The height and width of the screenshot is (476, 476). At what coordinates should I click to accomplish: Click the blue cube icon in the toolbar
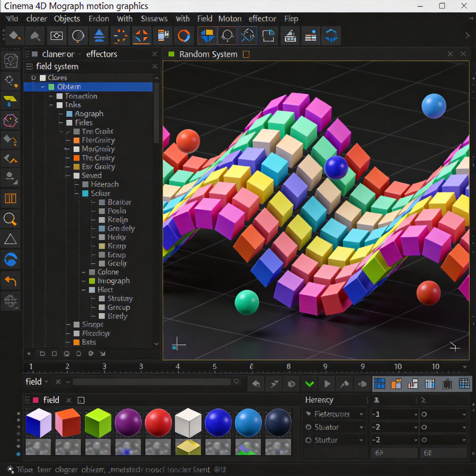coord(331,36)
